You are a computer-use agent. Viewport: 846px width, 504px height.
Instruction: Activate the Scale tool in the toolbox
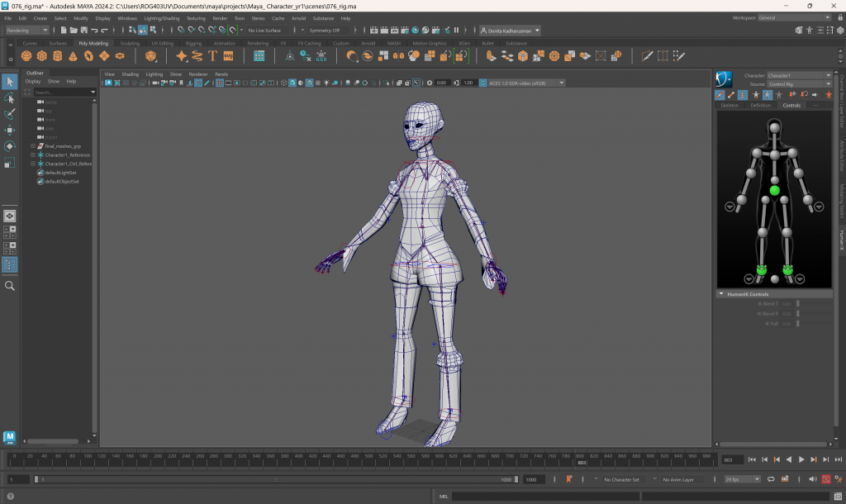click(10, 163)
